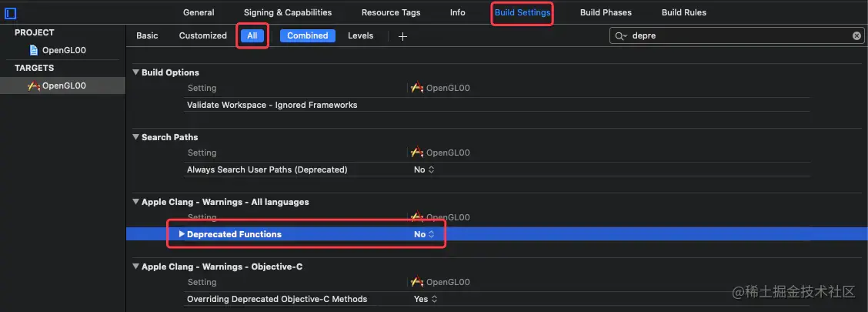Viewport: 868px width, 312px height.
Task: Open the Resource Tags tab
Action: (391, 12)
